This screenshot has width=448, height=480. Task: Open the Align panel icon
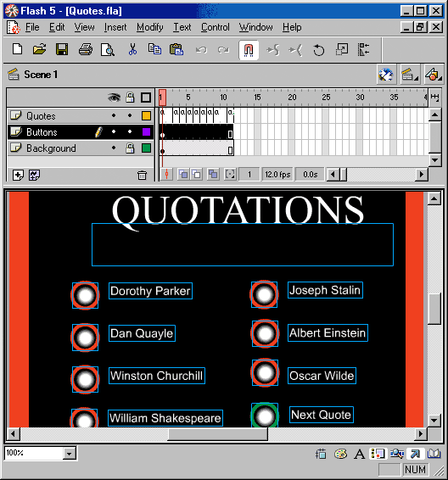pyautogui.click(x=363, y=49)
